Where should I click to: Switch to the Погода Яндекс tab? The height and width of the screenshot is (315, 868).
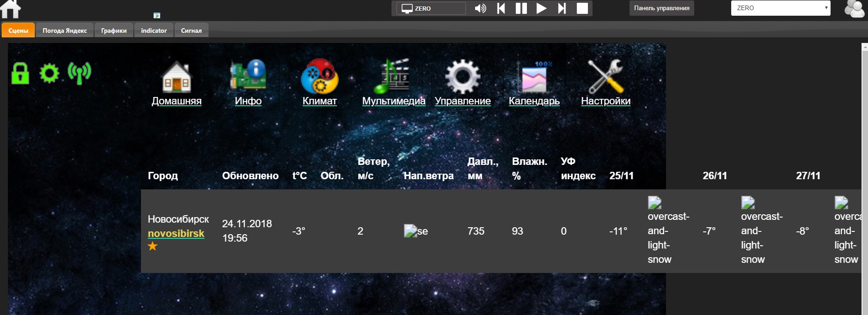point(65,30)
